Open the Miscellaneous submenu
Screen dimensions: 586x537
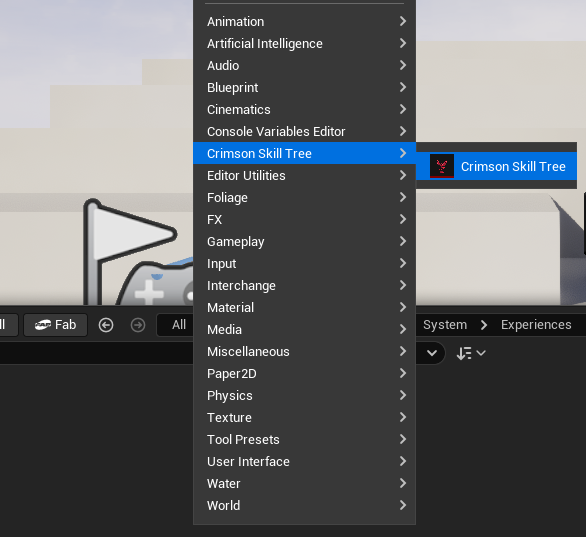(x=304, y=352)
